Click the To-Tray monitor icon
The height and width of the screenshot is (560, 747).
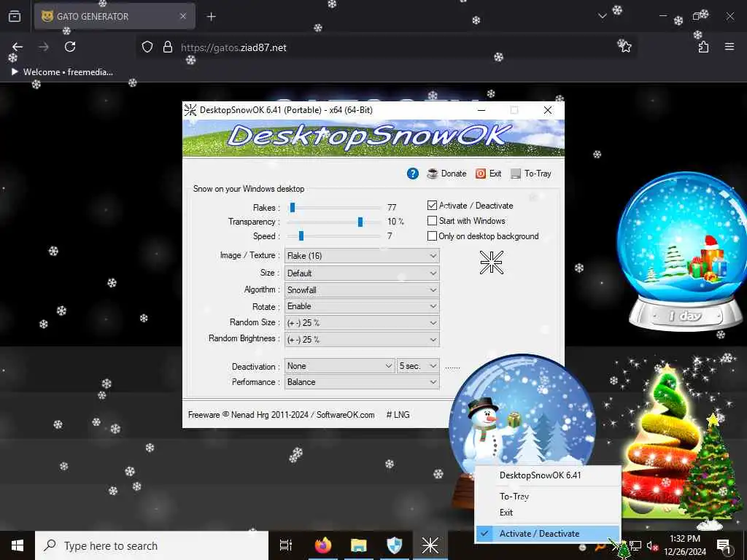coord(516,174)
